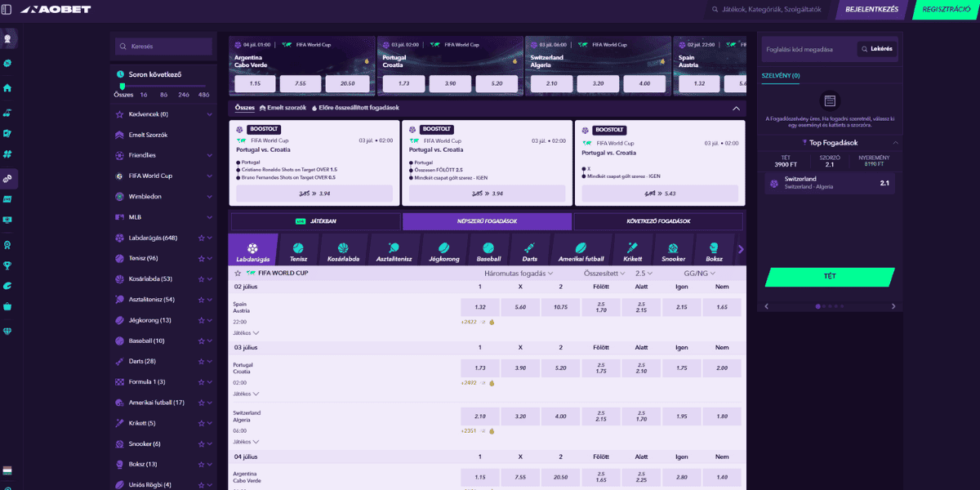Open the Háromutas fogadás market dropdown
Screen dimensions: 980x490
519,274
